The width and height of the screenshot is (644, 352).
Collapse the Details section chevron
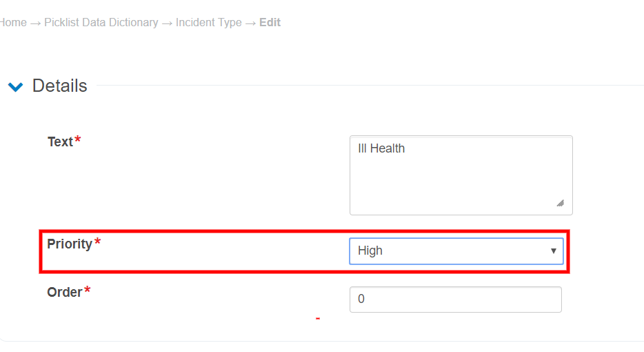(x=15, y=87)
